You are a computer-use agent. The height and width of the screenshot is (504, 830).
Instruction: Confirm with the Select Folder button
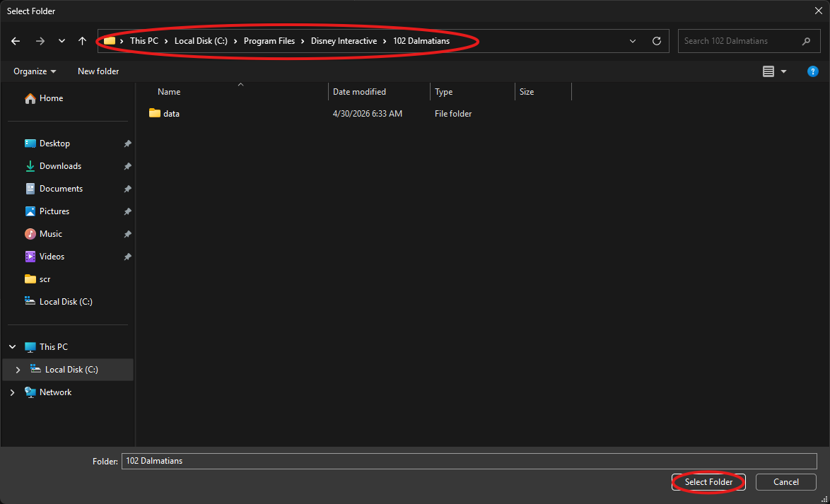(709, 482)
